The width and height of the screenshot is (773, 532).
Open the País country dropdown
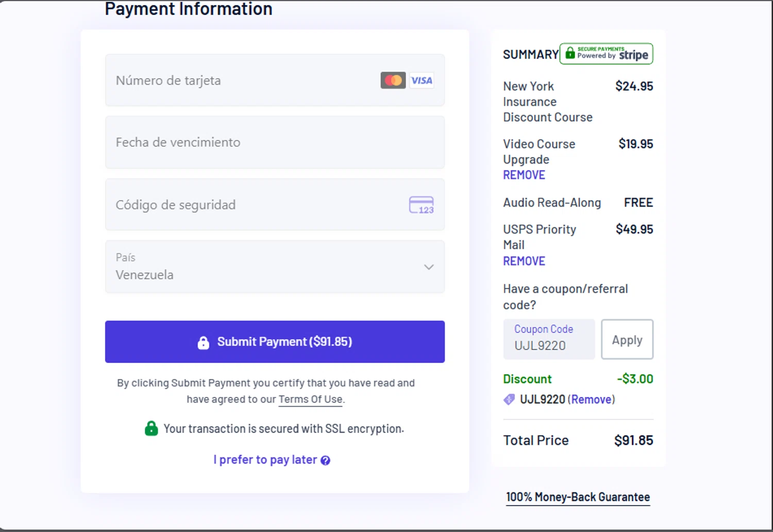coord(274,267)
